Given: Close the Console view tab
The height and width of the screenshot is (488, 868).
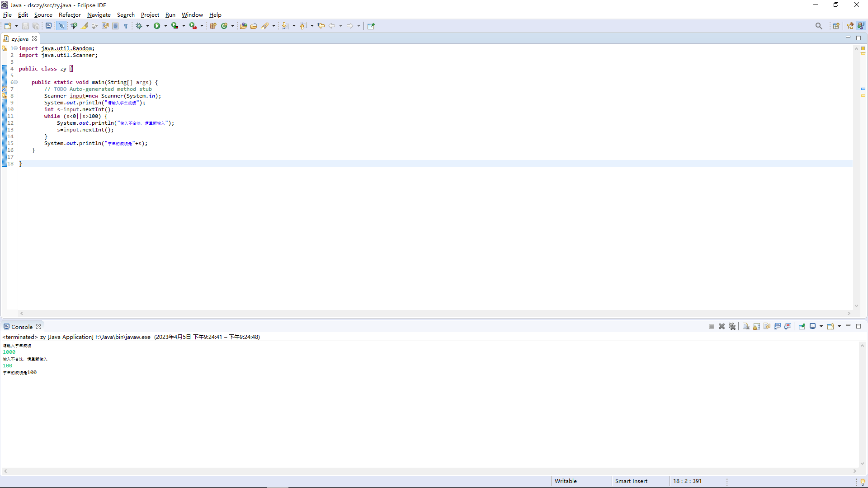Looking at the screenshot, I should tap(38, 327).
